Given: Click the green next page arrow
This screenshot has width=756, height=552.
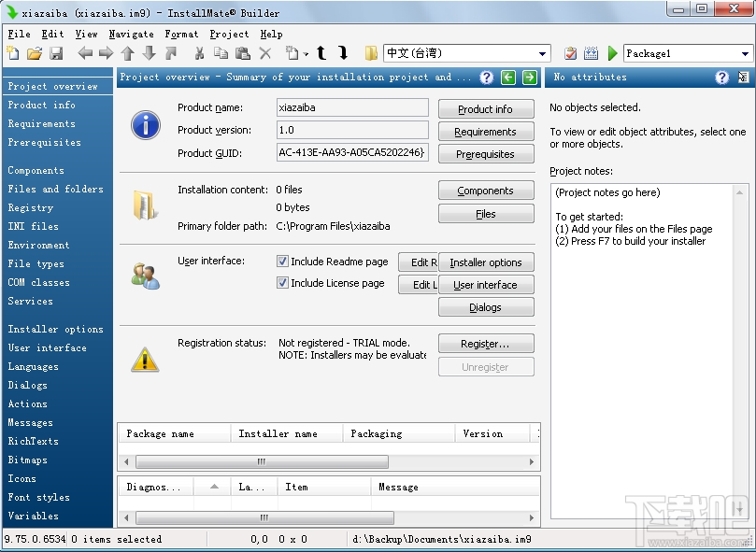Looking at the screenshot, I should [530, 78].
